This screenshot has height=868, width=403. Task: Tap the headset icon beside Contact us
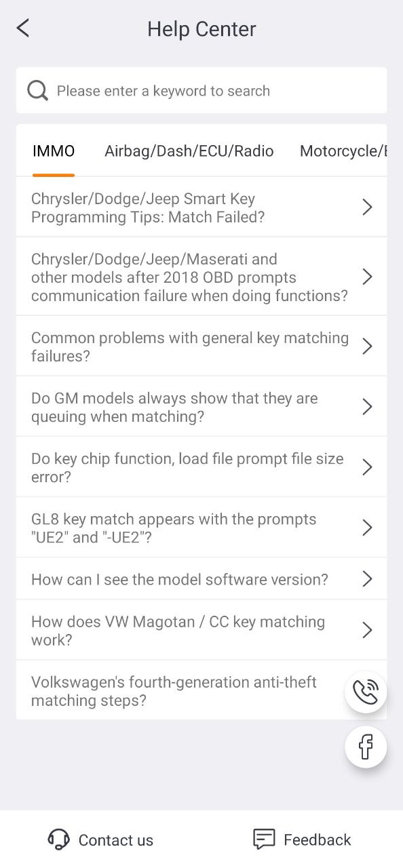coord(59,840)
